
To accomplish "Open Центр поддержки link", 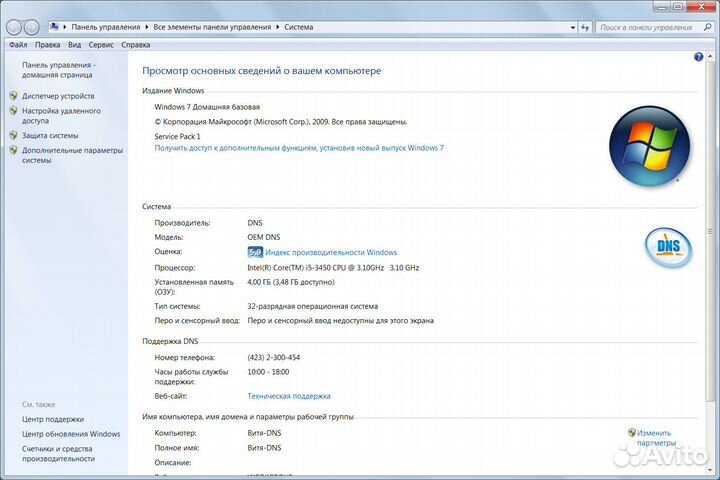I will point(53,419).
